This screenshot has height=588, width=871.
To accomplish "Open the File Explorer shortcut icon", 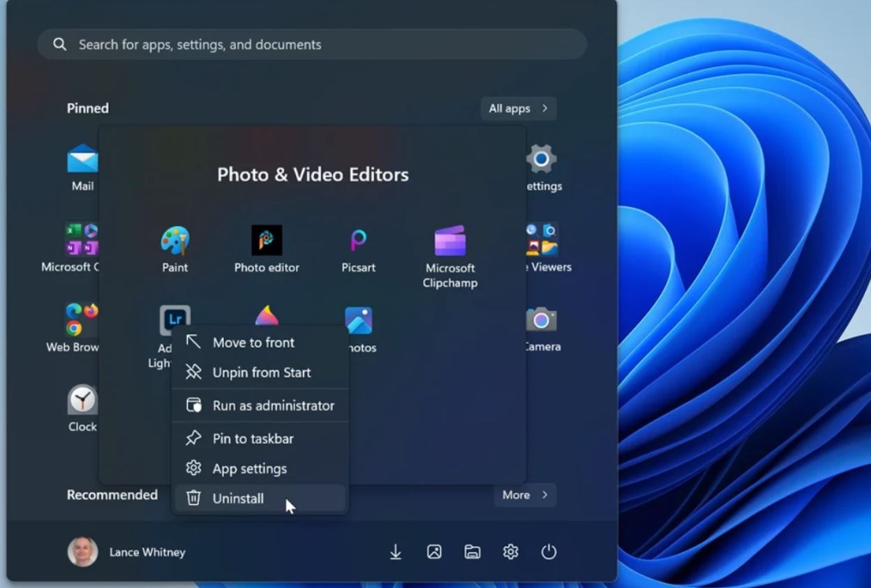I will (x=472, y=552).
